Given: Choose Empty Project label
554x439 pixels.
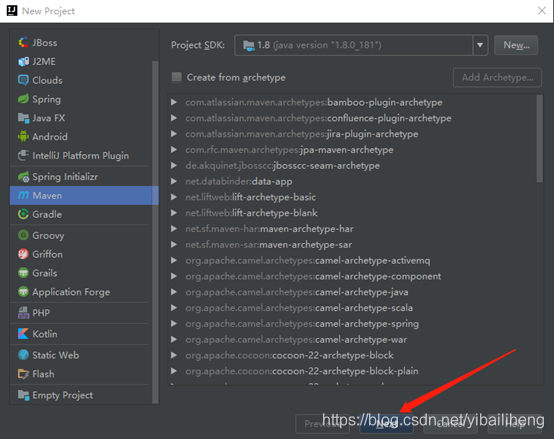Looking at the screenshot, I should click(x=63, y=395).
